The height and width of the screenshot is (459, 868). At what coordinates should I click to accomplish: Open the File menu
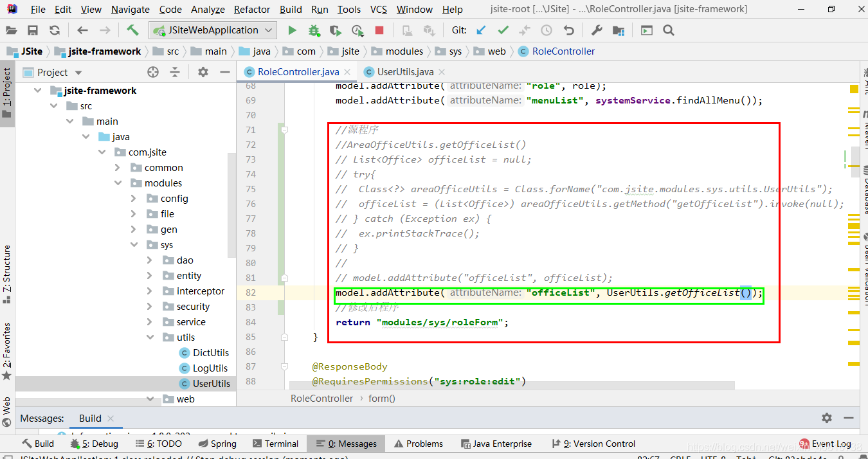pyautogui.click(x=38, y=9)
